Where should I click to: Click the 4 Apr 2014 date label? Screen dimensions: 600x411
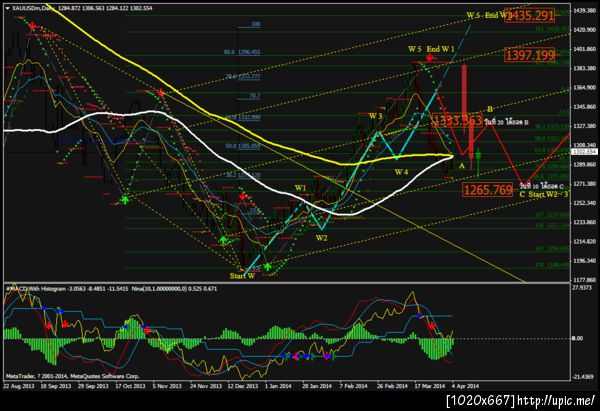pyautogui.click(x=465, y=386)
